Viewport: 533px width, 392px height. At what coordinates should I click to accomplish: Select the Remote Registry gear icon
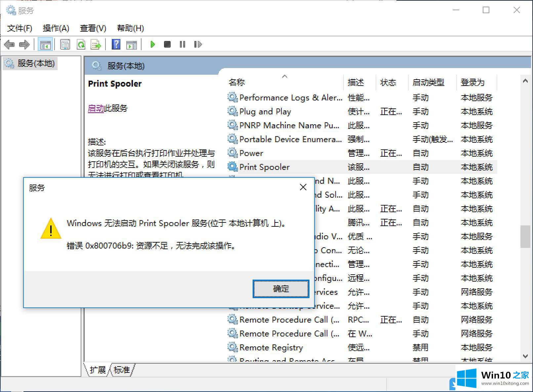[232, 347]
